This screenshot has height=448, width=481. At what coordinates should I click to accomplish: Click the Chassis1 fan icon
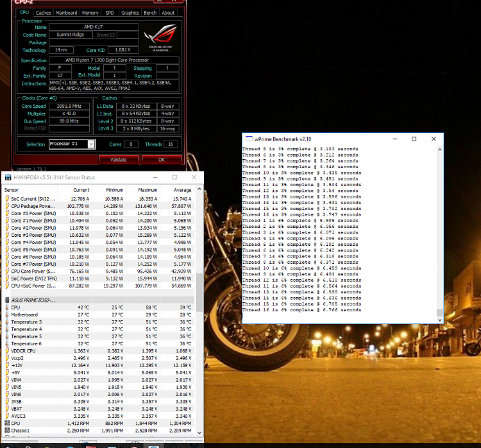7,431
